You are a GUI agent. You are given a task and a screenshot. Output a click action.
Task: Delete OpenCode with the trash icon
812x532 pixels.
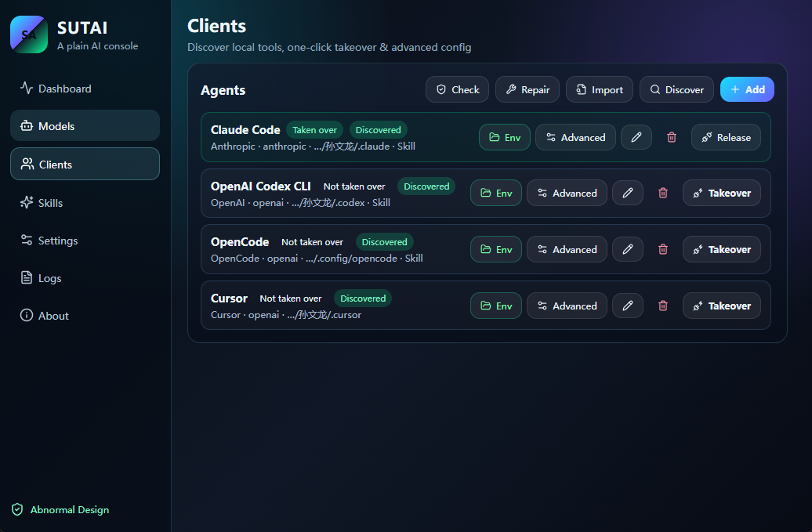[x=663, y=249]
